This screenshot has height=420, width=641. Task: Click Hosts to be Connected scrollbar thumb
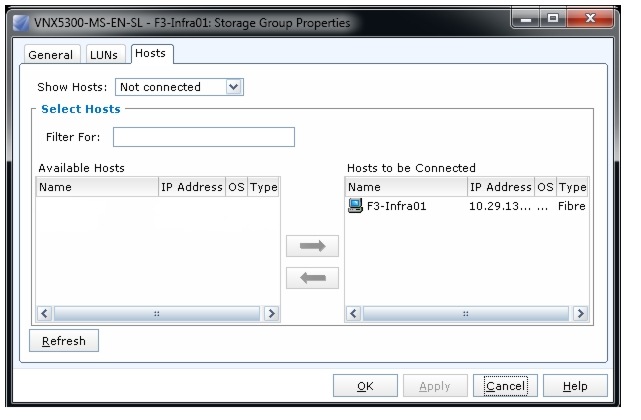(x=466, y=314)
